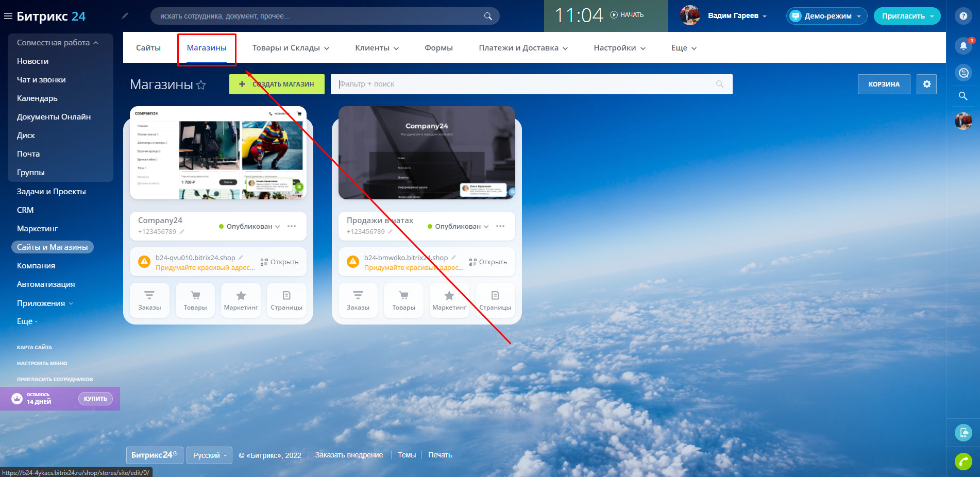Image resolution: width=980 pixels, height=477 pixels.
Task: Click the search magnifier in the right sidebar
Action: coord(963,96)
